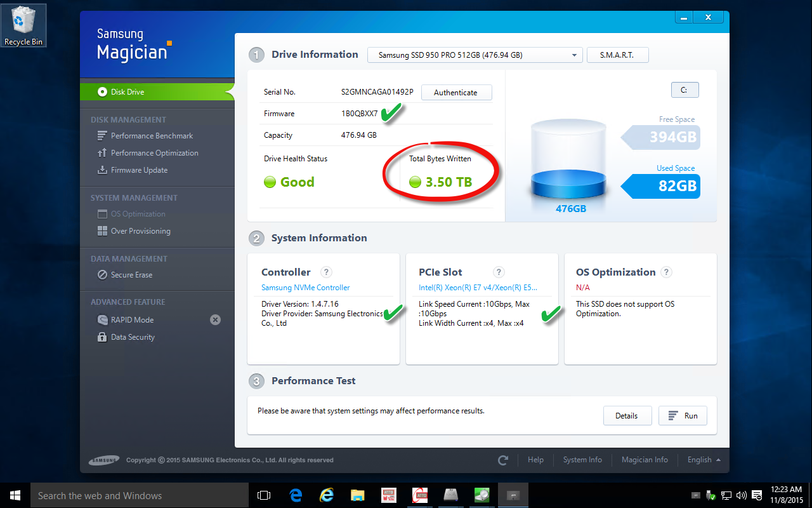This screenshot has width=812, height=508.
Task: Launch Microsoft Edge from the taskbar
Action: pyautogui.click(x=296, y=495)
